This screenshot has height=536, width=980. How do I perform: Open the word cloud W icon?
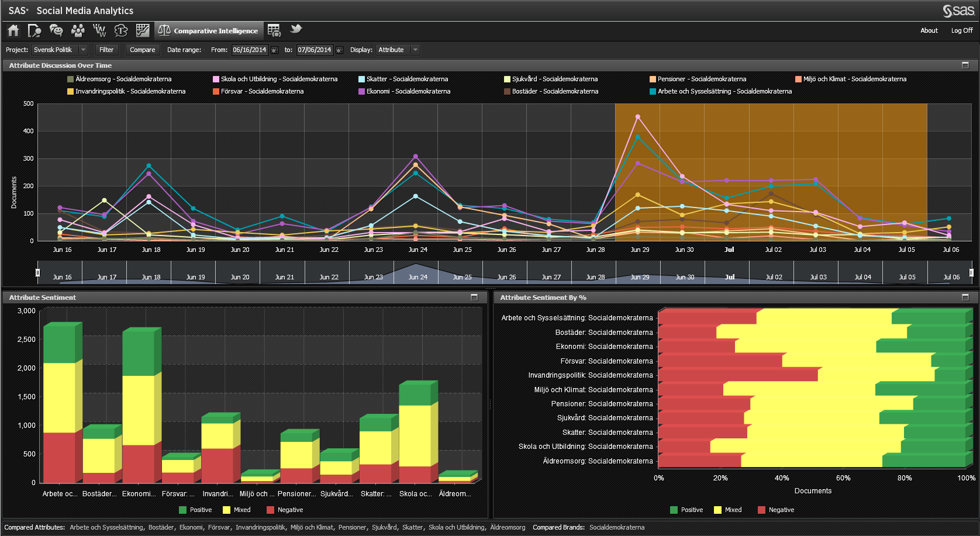point(99,30)
